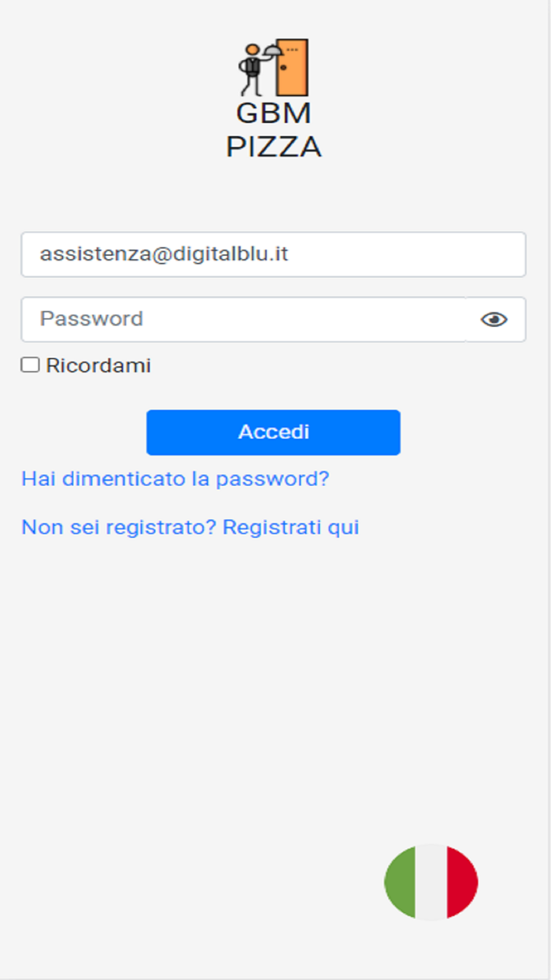Open language selector via Italian flag
This screenshot has width=551, height=980.
pyautogui.click(x=431, y=882)
